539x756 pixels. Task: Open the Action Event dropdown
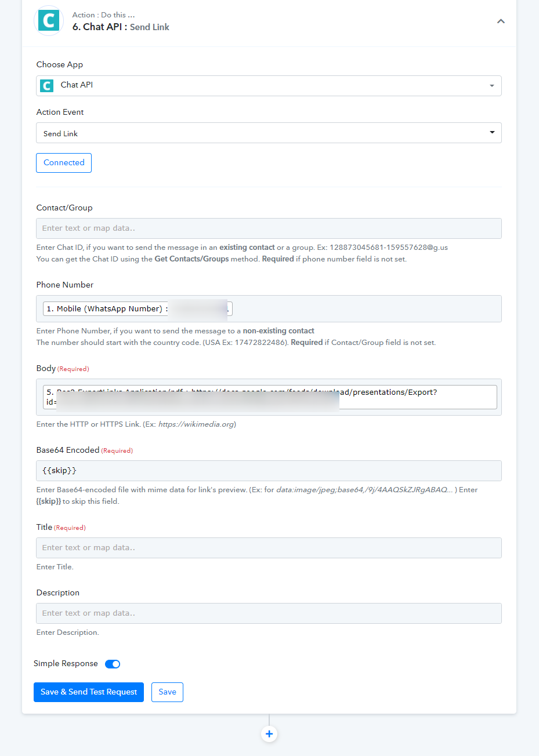pos(269,133)
